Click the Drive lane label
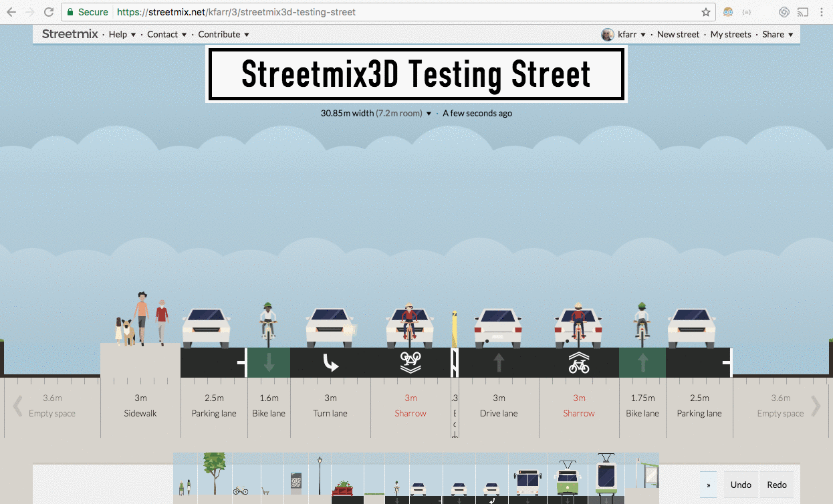 pos(499,413)
